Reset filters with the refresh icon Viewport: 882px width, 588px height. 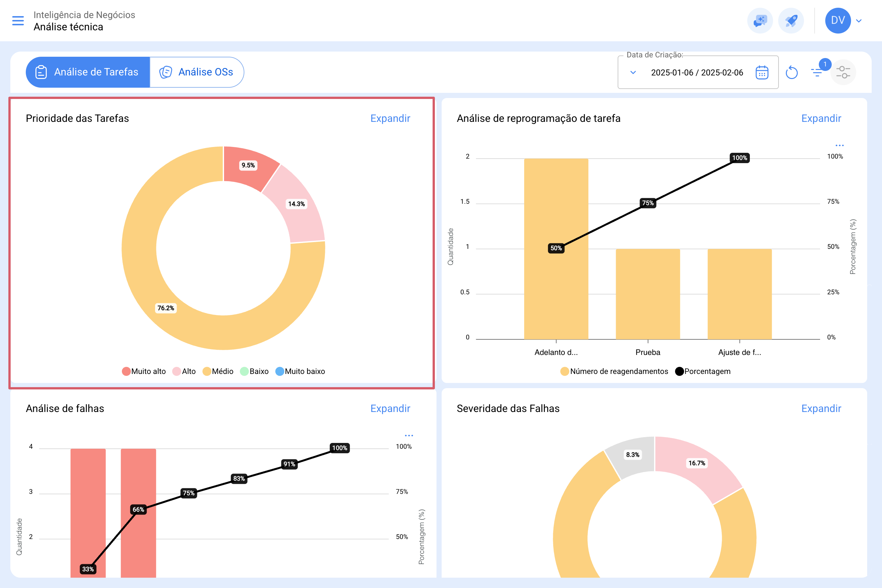[x=792, y=73]
